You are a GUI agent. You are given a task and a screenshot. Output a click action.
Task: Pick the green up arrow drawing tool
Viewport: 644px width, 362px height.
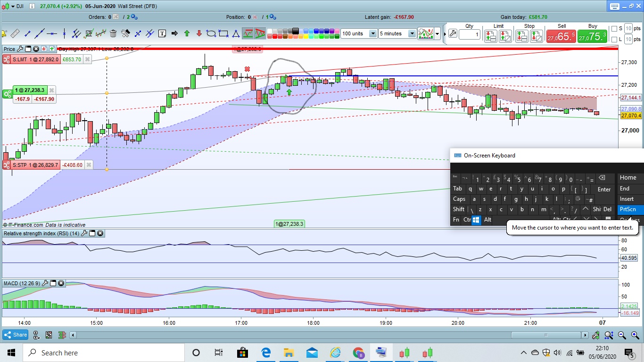coord(187,33)
